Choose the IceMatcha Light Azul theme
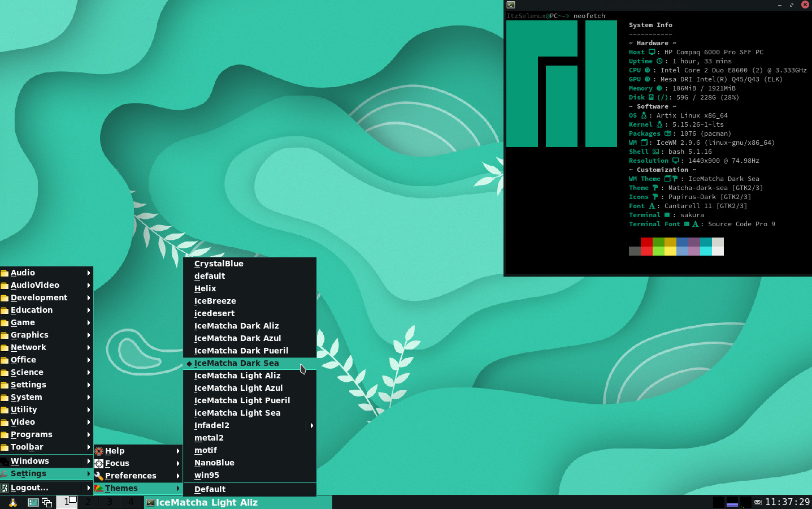This screenshot has width=812, height=509. point(250,388)
